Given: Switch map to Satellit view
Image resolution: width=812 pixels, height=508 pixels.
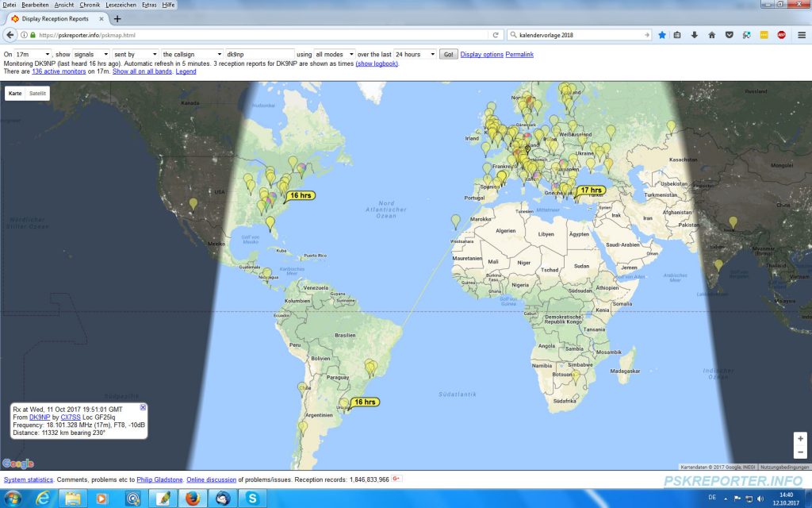Looking at the screenshot, I should [38, 93].
